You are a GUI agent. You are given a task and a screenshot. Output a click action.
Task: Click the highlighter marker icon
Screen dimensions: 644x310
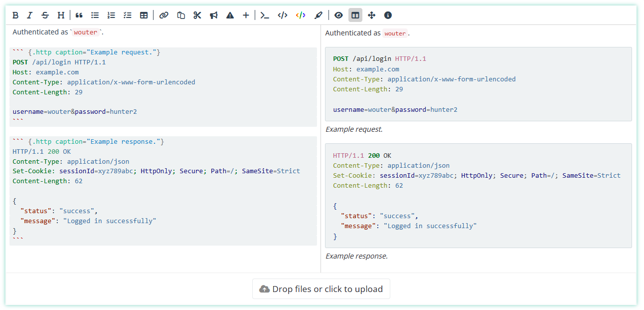(319, 15)
